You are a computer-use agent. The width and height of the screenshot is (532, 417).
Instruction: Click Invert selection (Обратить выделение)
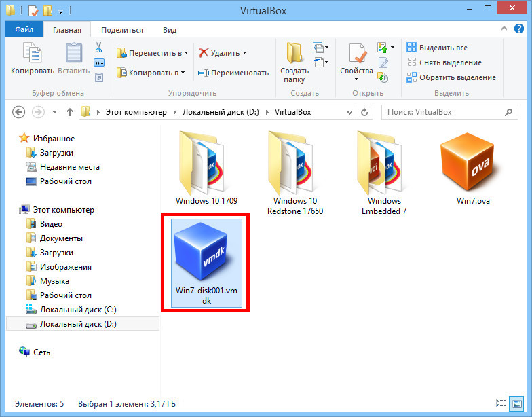[x=451, y=77]
